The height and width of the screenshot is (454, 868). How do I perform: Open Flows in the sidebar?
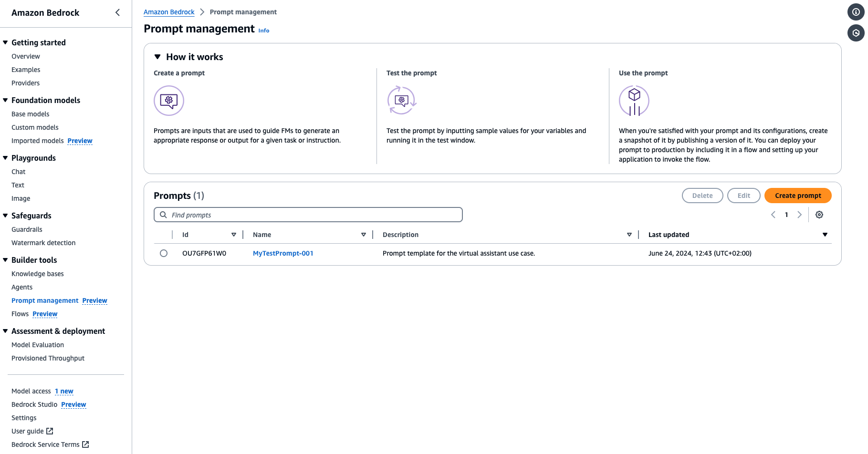(x=20, y=314)
